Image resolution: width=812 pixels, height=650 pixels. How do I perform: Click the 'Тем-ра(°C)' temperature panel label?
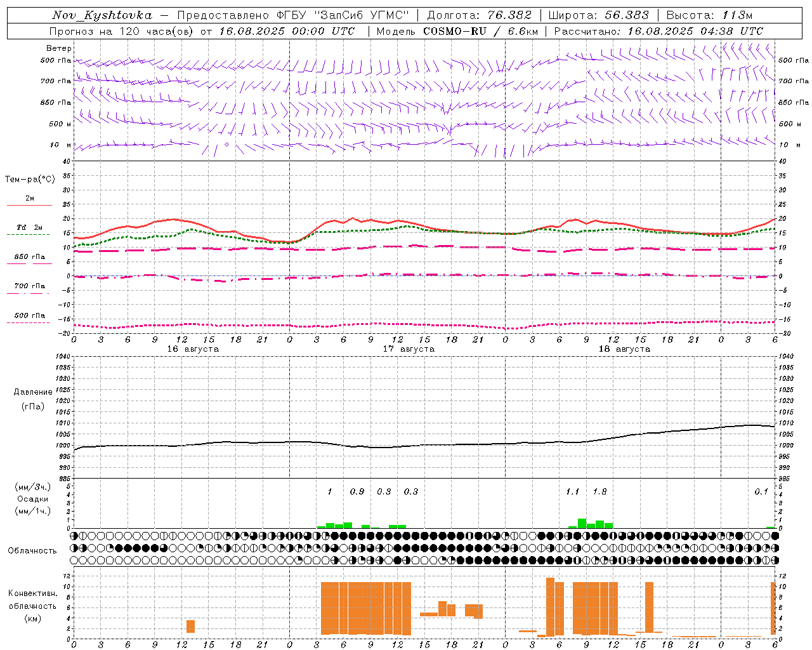pos(30,180)
